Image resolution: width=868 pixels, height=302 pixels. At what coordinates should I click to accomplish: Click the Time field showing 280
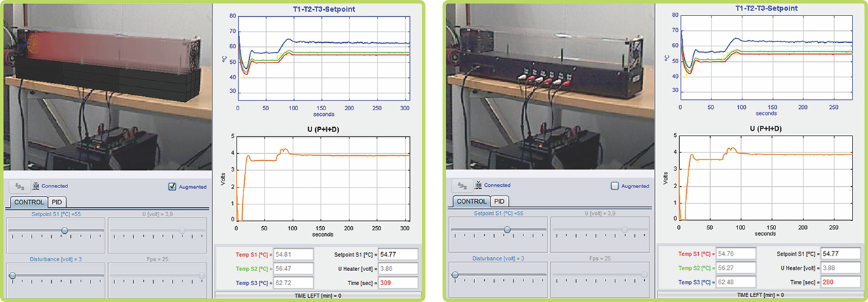click(x=841, y=282)
